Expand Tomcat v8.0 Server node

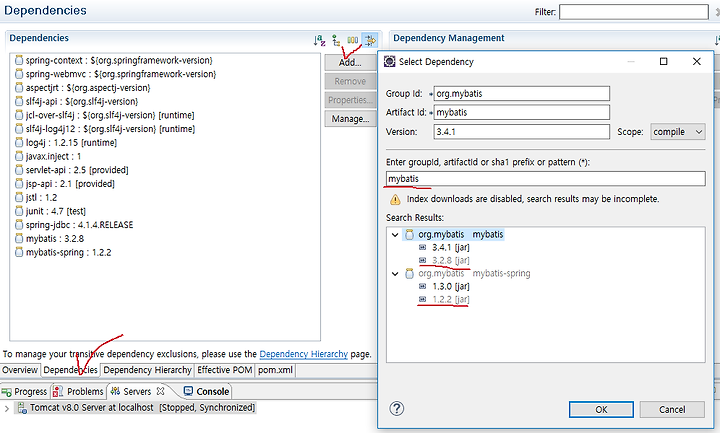coord(6,408)
